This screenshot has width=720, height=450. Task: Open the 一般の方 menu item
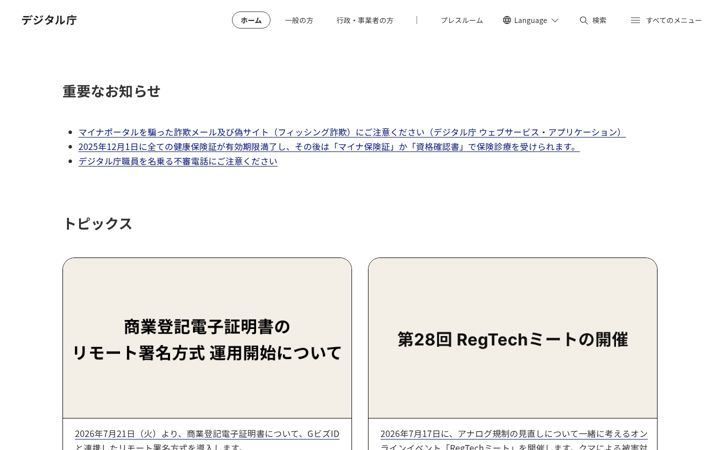point(299,20)
